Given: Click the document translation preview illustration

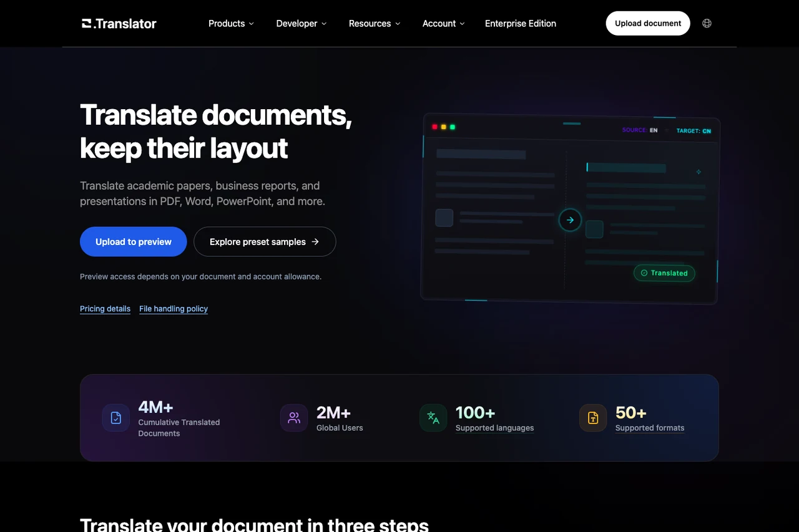Looking at the screenshot, I should pyautogui.click(x=570, y=209).
